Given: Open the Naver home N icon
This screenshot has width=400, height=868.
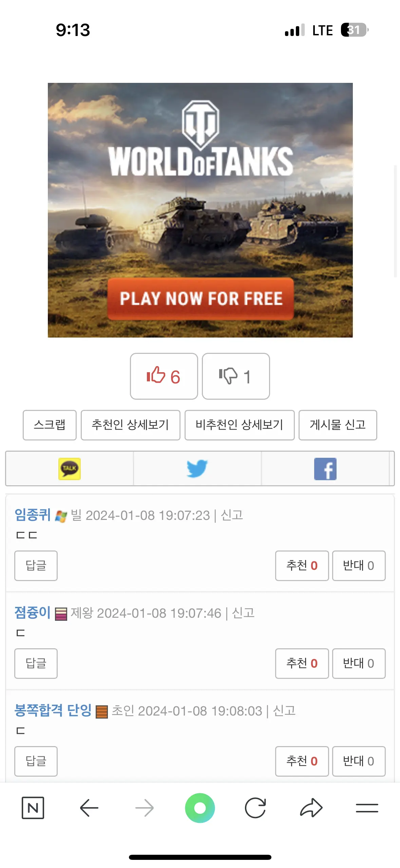Looking at the screenshot, I should coord(33,808).
